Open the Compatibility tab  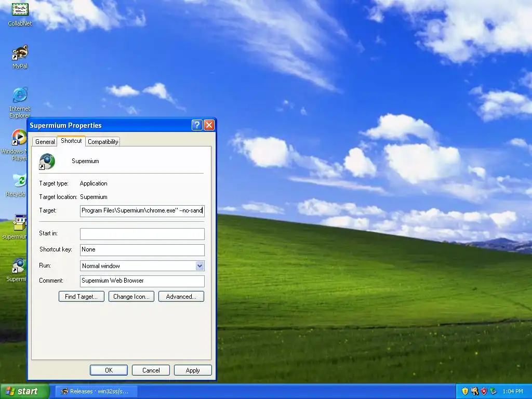pyautogui.click(x=103, y=142)
